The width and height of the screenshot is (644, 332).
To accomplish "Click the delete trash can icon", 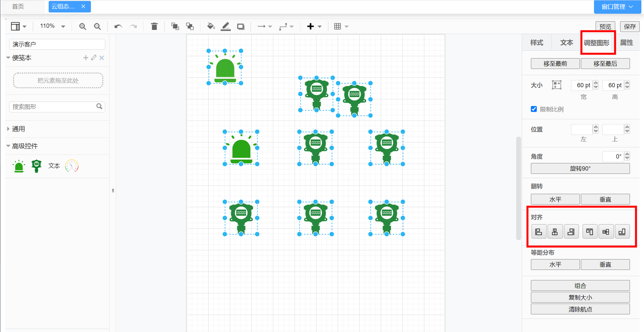I will point(154,26).
